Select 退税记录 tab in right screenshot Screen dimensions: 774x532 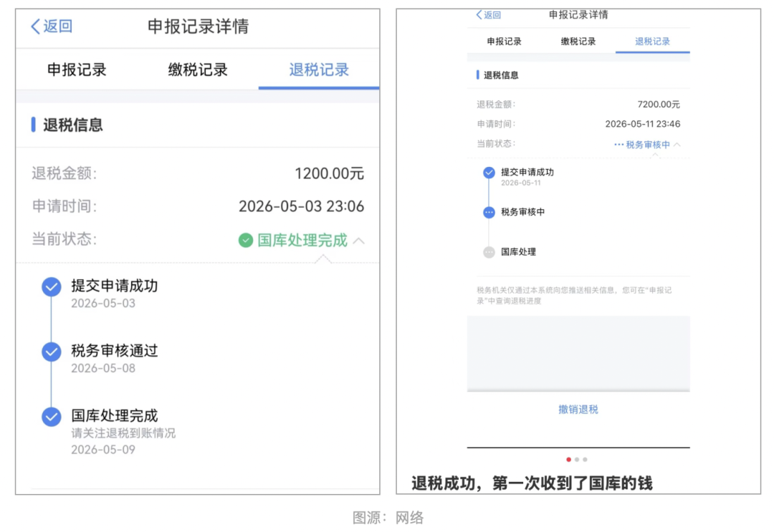pos(652,42)
